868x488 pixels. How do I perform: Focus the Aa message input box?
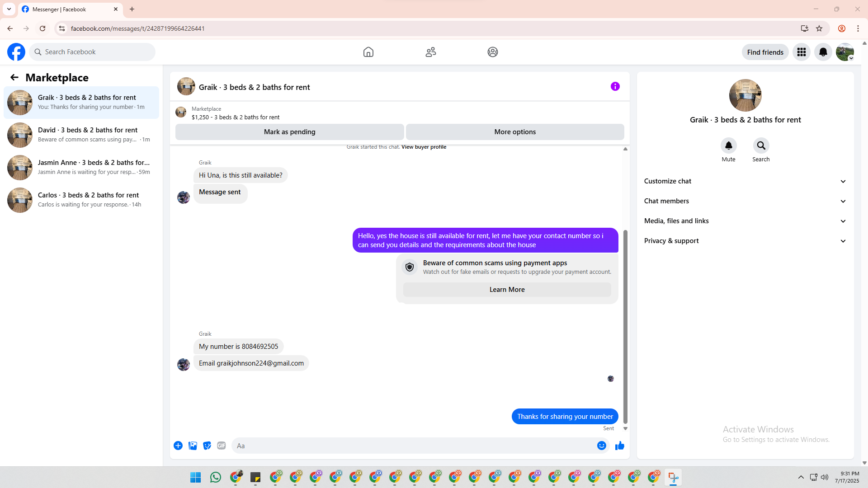(414, 446)
